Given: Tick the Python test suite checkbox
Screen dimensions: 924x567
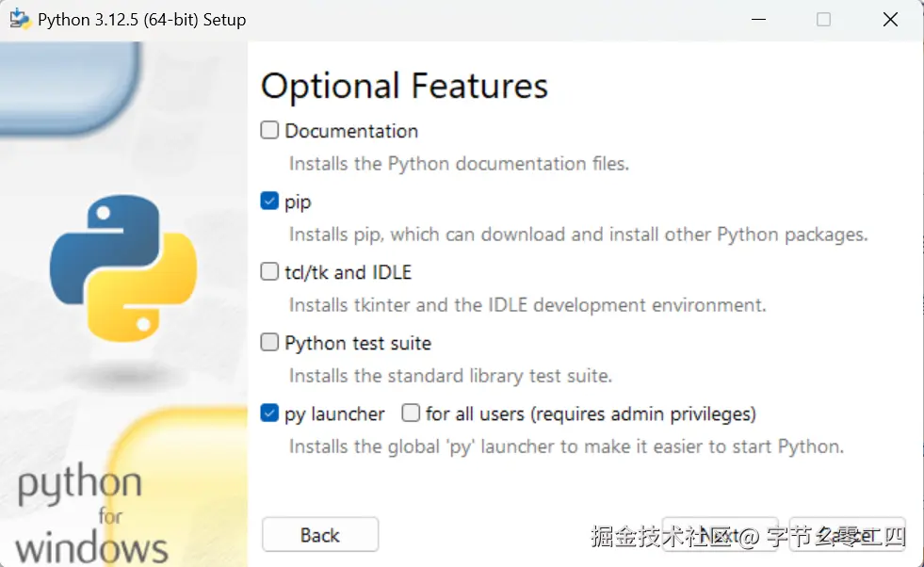Looking at the screenshot, I should 270,343.
